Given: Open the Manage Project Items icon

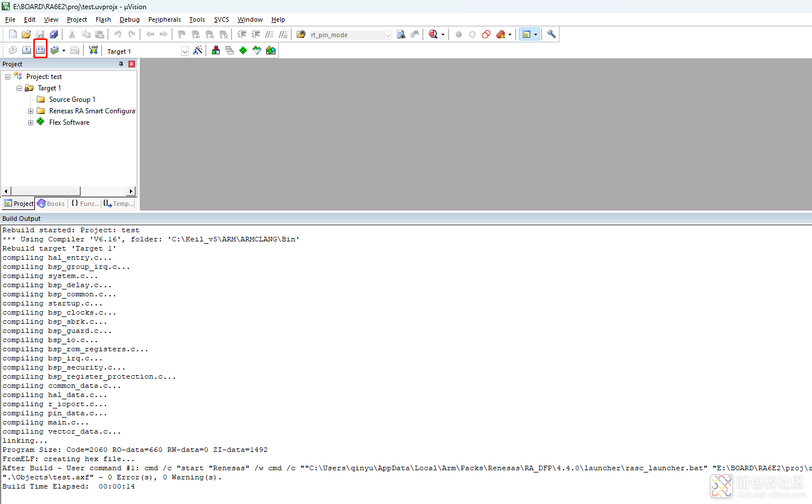Looking at the screenshot, I should click(216, 50).
